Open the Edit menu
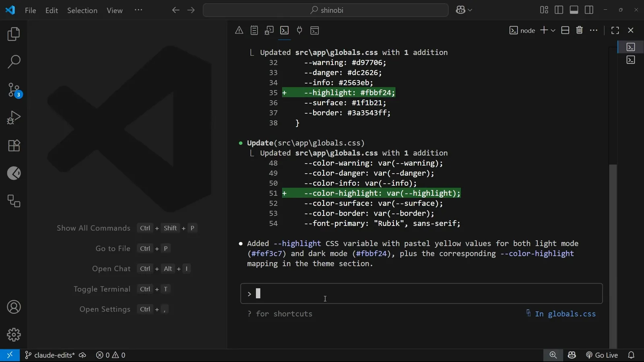Screen dimensions: 644x362 point(52,10)
